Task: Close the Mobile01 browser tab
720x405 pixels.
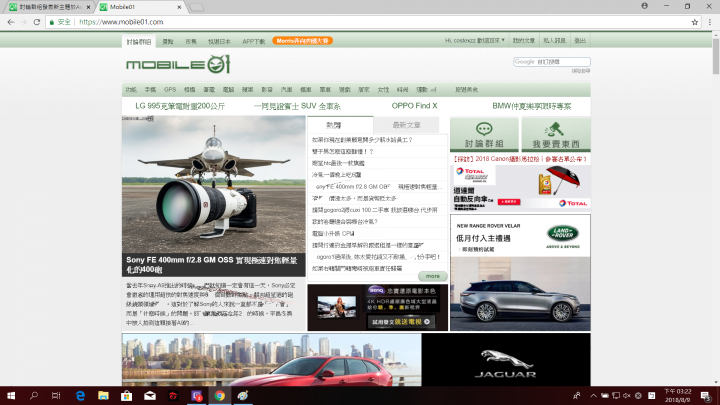Action: (179, 7)
